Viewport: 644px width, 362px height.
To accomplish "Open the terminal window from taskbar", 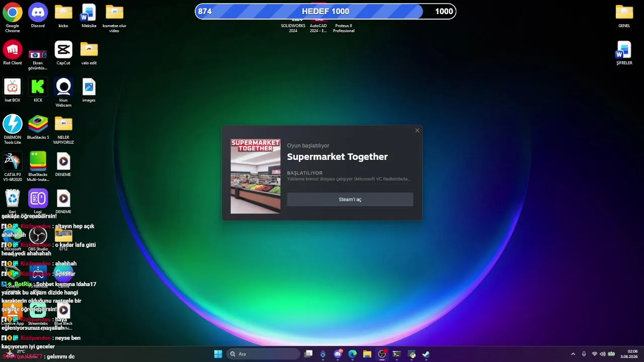I will [396, 354].
